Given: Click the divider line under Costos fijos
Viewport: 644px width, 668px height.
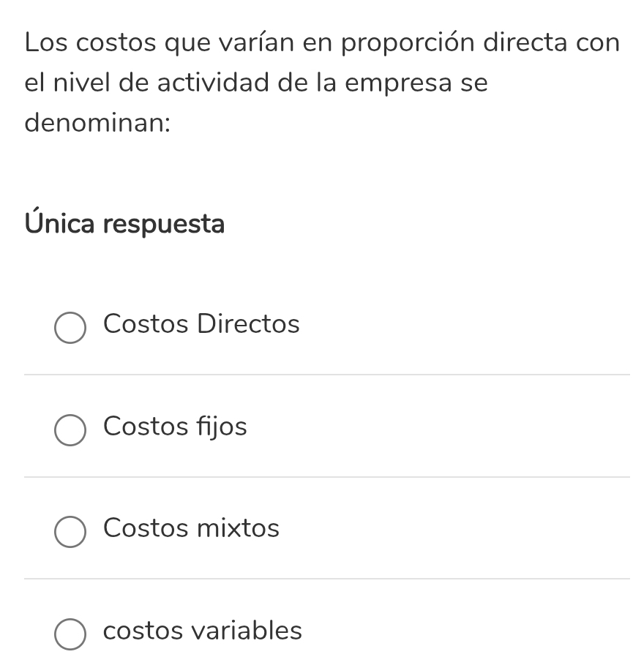Looking at the screenshot, I should pyautogui.click(x=326, y=477).
